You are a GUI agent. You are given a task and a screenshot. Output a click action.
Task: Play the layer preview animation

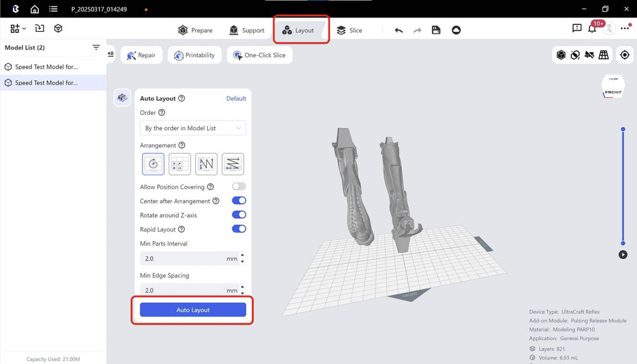[623, 255]
